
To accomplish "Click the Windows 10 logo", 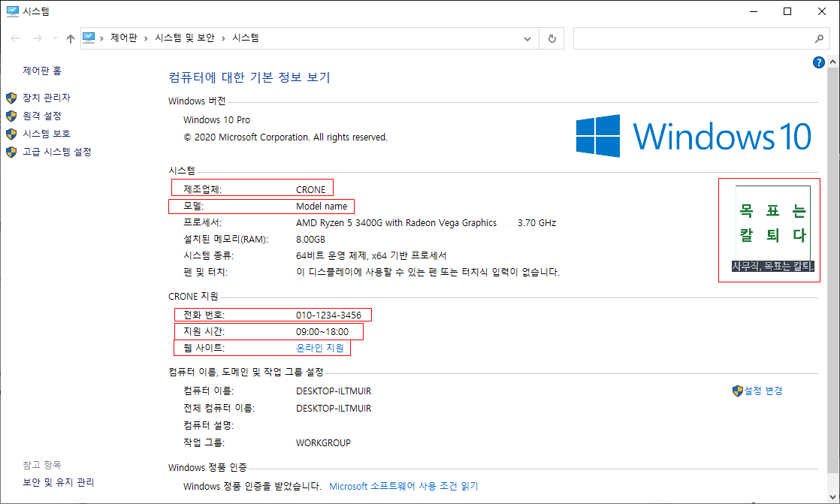I will [693, 136].
